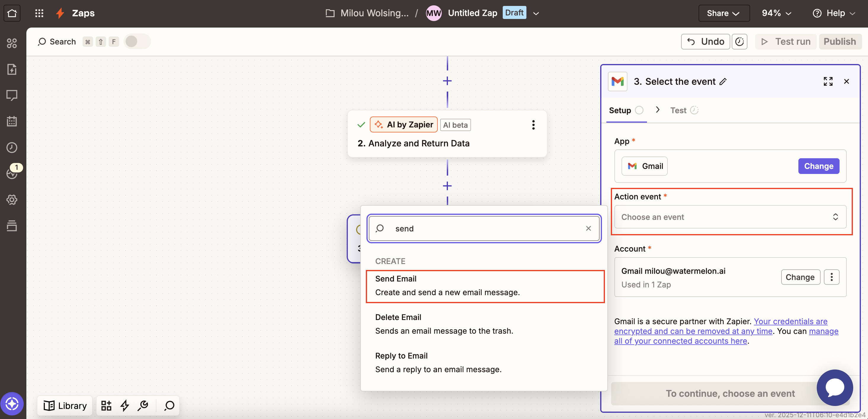The width and height of the screenshot is (868, 419).
Task: Clear the send search text
Action: 588,228
